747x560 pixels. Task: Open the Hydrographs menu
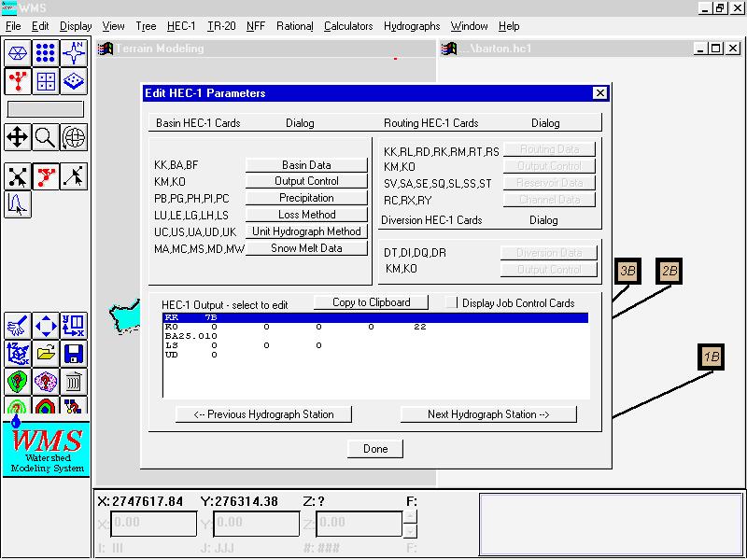tap(411, 26)
